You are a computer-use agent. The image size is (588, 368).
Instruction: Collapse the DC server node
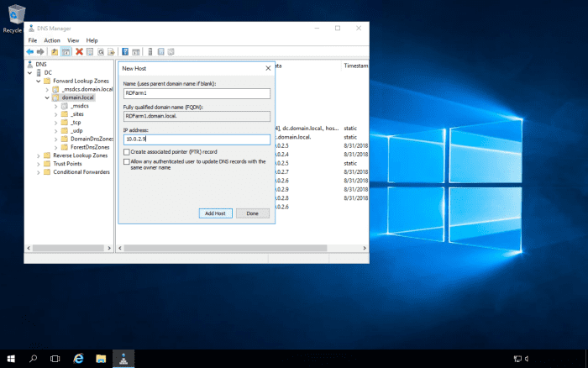[29, 73]
